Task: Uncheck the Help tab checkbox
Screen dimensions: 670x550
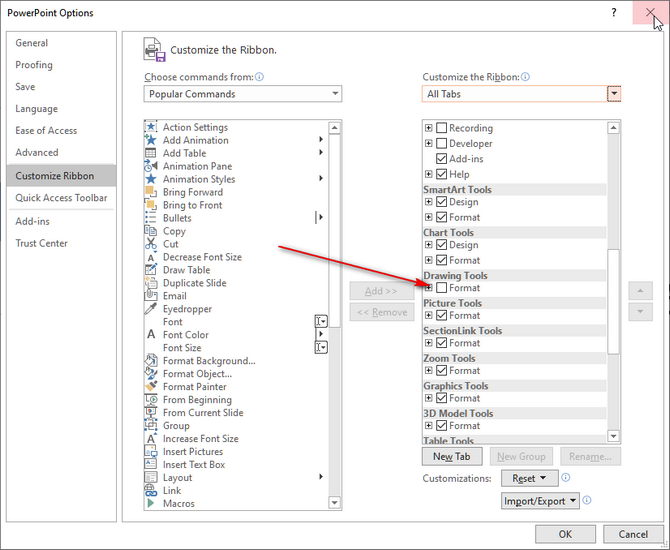Action: pos(441,174)
